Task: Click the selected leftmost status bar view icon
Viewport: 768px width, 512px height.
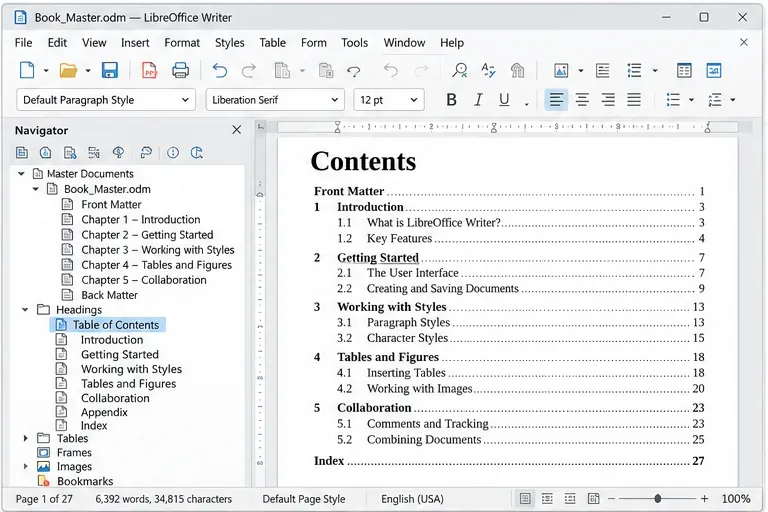Action: [x=525, y=499]
